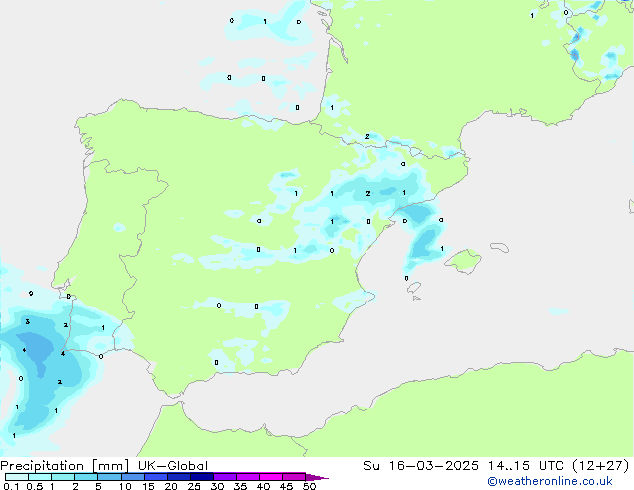This screenshot has height=490, width=634.
Task: Click the precipitation value '3' on the map
Action: point(27,322)
